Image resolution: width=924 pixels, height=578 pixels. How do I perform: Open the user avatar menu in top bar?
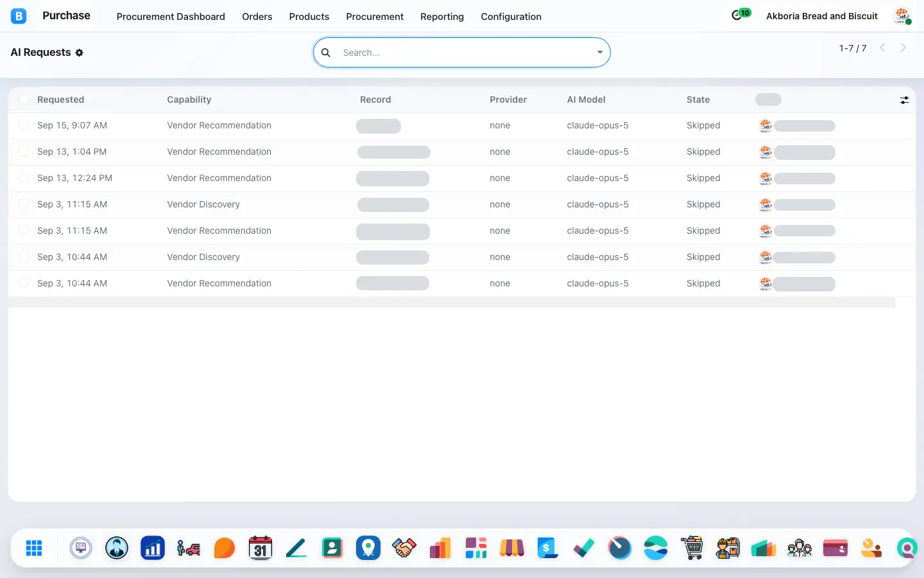click(x=903, y=16)
